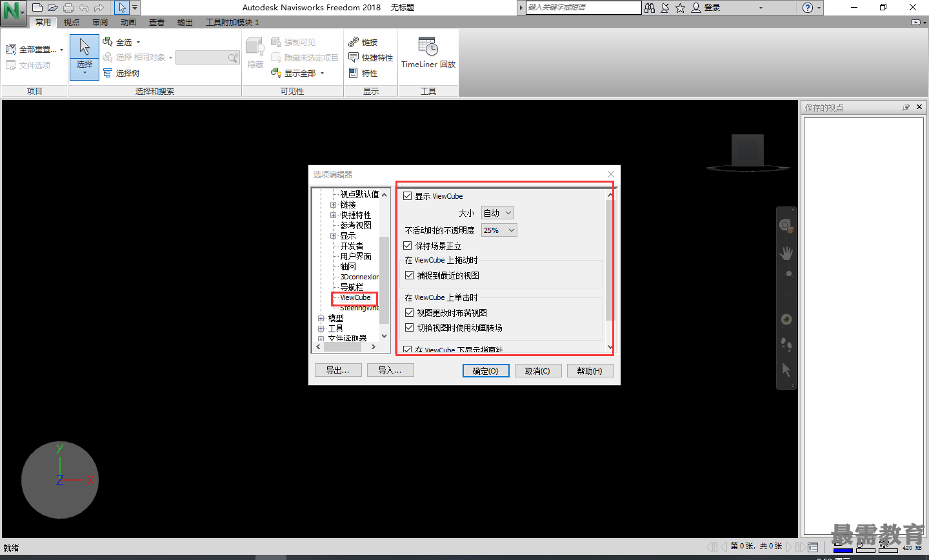Click the 特性 (Properties) icon
Screen dimensions: 929x560
click(354, 73)
